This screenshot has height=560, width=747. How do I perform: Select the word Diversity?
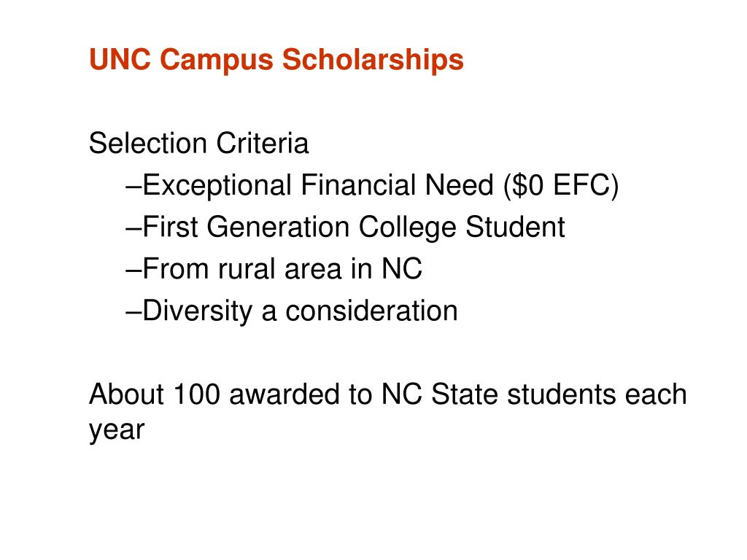(x=197, y=311)
